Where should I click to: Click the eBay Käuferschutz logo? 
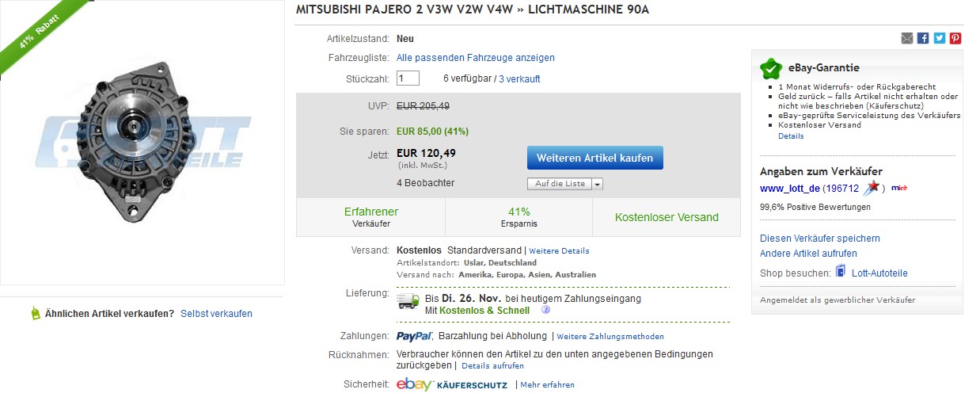(451, 384)
